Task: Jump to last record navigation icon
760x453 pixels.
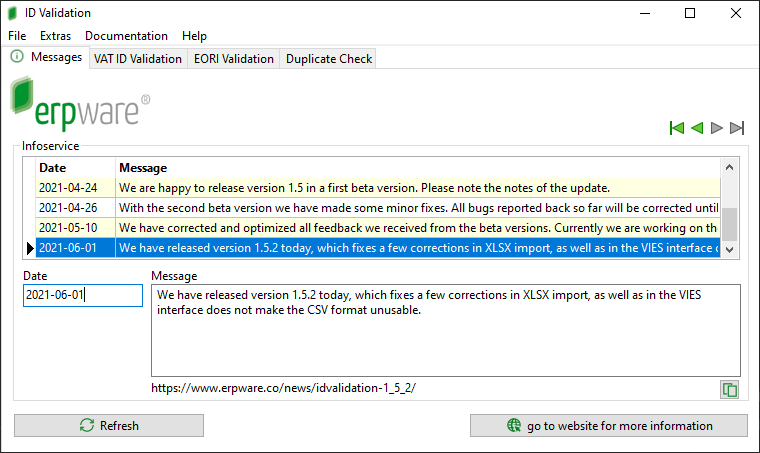Action: (x=737, y=128)
